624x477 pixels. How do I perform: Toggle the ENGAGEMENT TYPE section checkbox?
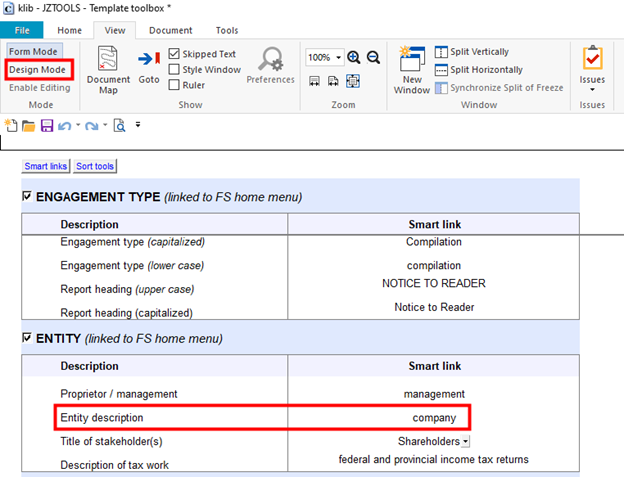point(27,196)
